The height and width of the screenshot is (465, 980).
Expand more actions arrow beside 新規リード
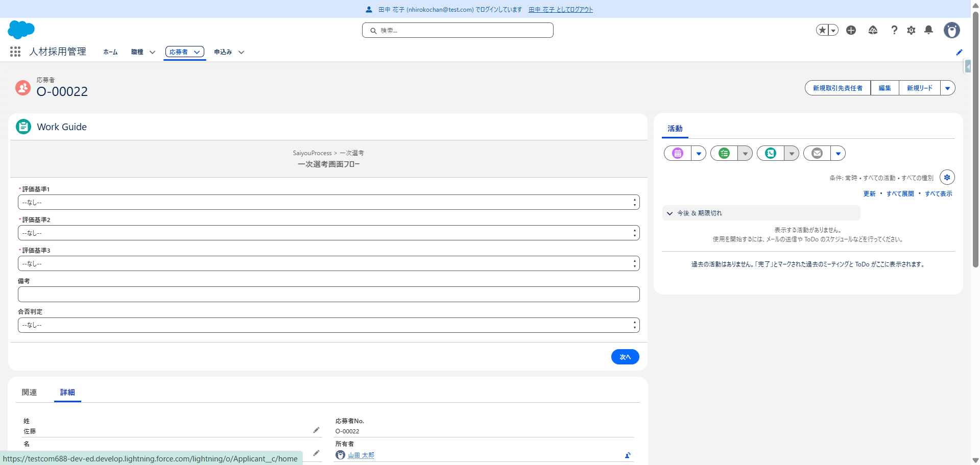tap(947, 88)
